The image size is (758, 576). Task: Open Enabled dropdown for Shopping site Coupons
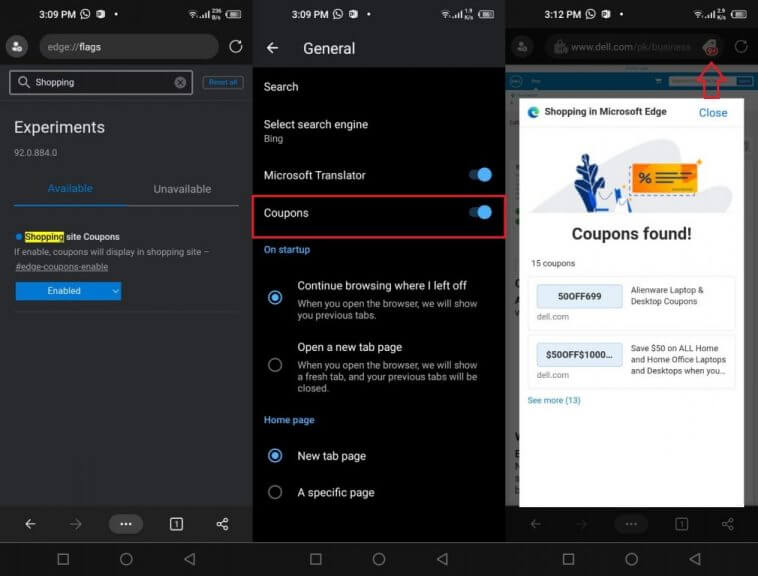68,291
